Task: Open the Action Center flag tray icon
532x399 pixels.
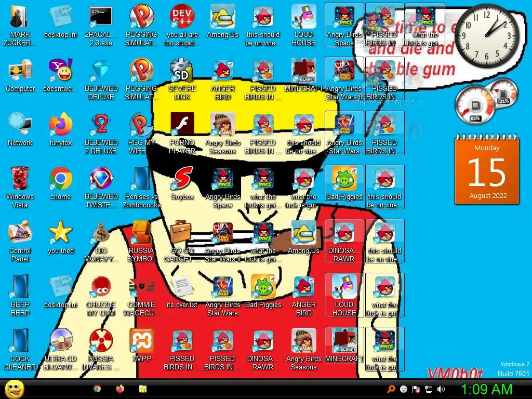Action: [416, 389]
